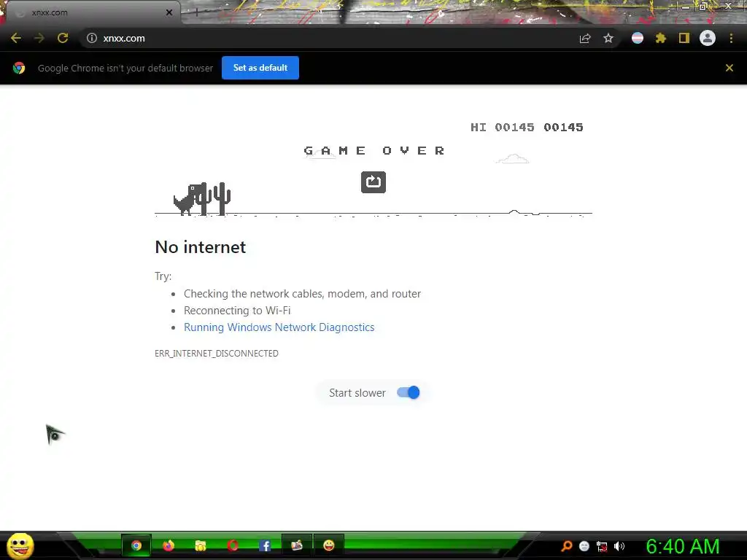Restore down the Chrome window
Screen dimensions: 747x560
click(703, 6)
